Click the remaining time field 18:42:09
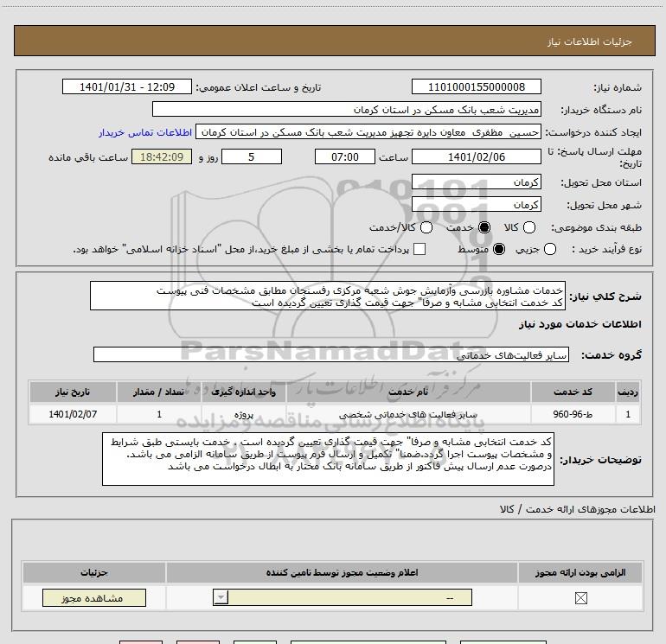 pyautogui.click(x=162, y=156)
